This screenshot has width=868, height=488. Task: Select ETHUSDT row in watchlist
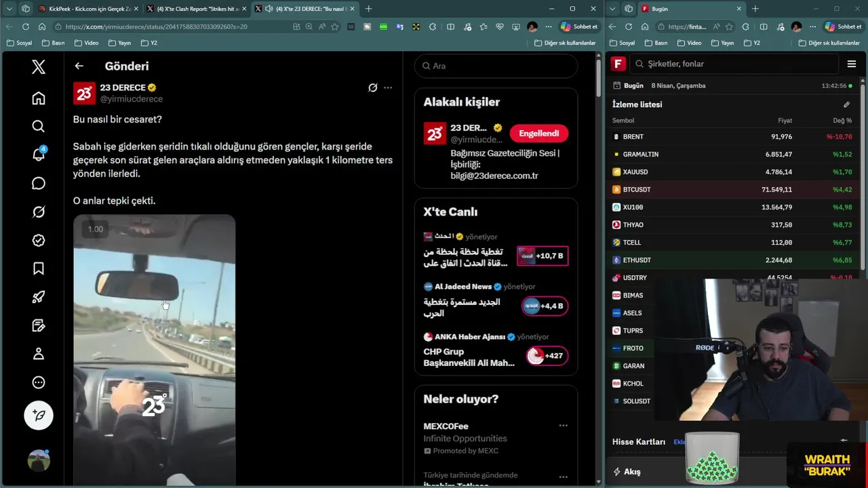[x=732, y=260]
